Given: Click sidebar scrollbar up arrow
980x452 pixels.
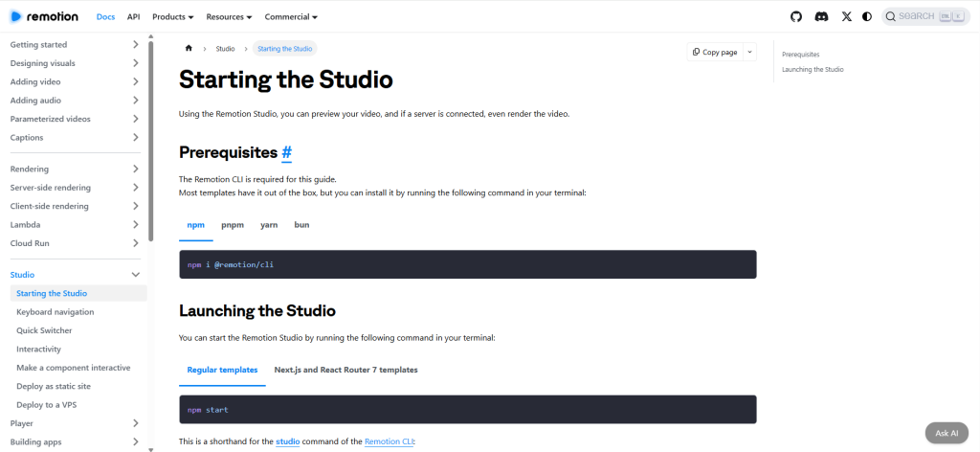Looking at the screenshot, I should (x=150, y=36).
